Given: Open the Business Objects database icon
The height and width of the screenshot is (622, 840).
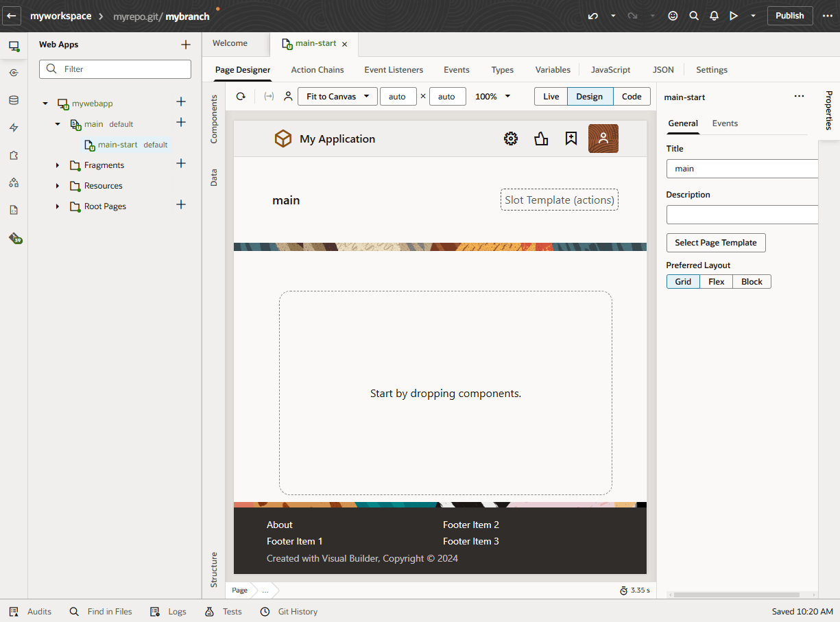Looking at the screenshot, I should [x=14, y=100].
